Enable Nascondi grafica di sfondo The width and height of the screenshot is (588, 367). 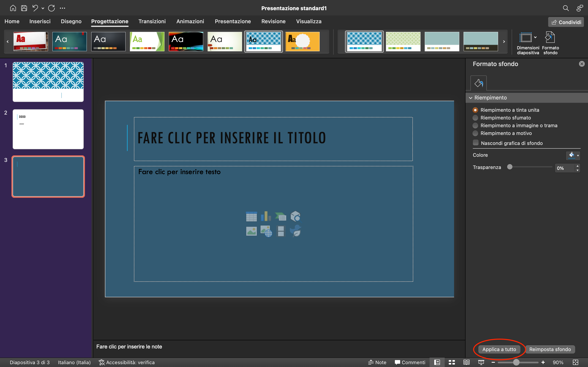476,143
